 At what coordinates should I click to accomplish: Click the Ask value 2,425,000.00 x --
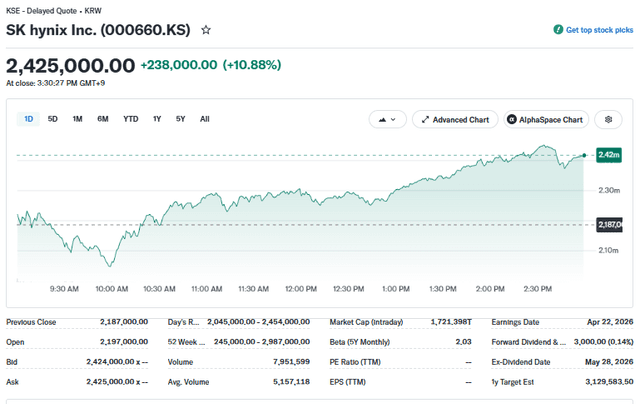click(117, 382)
